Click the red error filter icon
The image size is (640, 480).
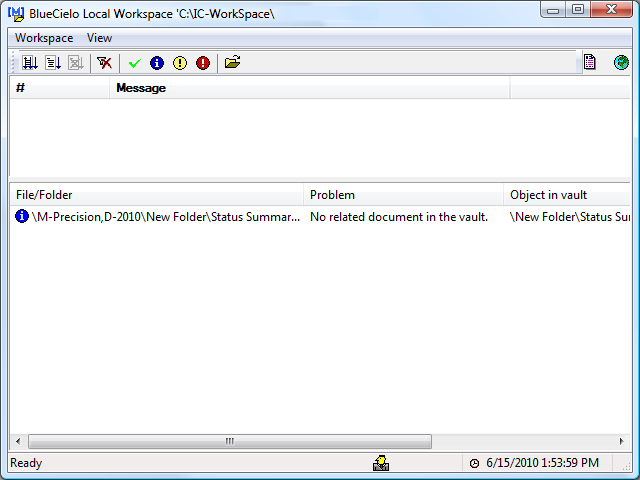(203, 63)
